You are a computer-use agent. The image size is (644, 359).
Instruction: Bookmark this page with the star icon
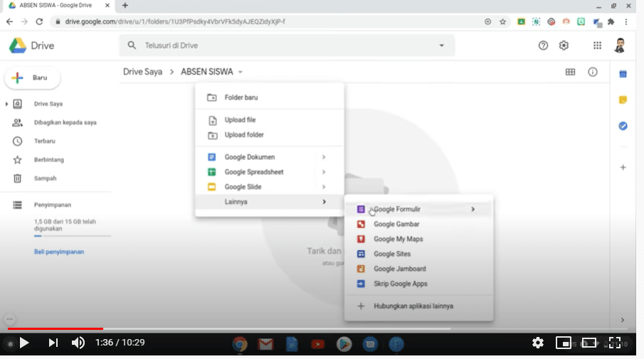502,22
